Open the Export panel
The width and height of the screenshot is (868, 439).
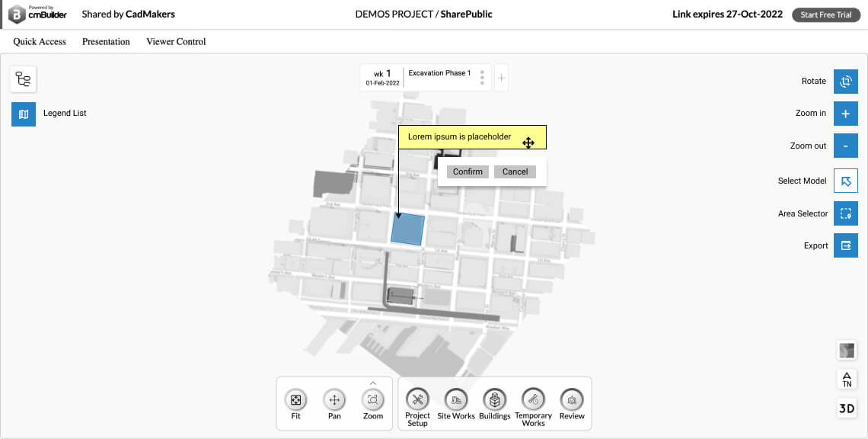point(846,245)
